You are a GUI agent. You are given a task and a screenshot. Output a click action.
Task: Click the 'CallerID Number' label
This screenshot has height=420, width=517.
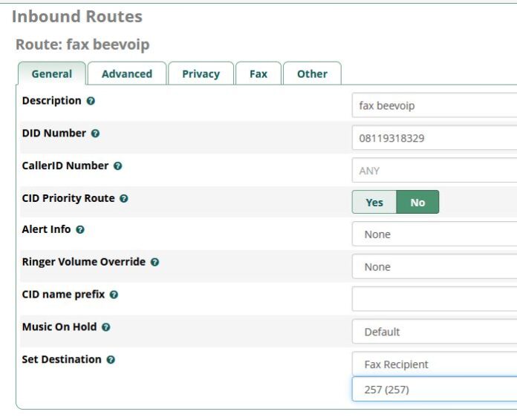pyautogui.click(x=65, y=165)
